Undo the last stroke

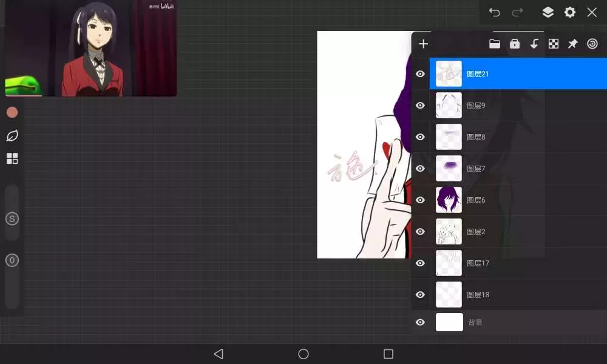(x=494, y=12)
